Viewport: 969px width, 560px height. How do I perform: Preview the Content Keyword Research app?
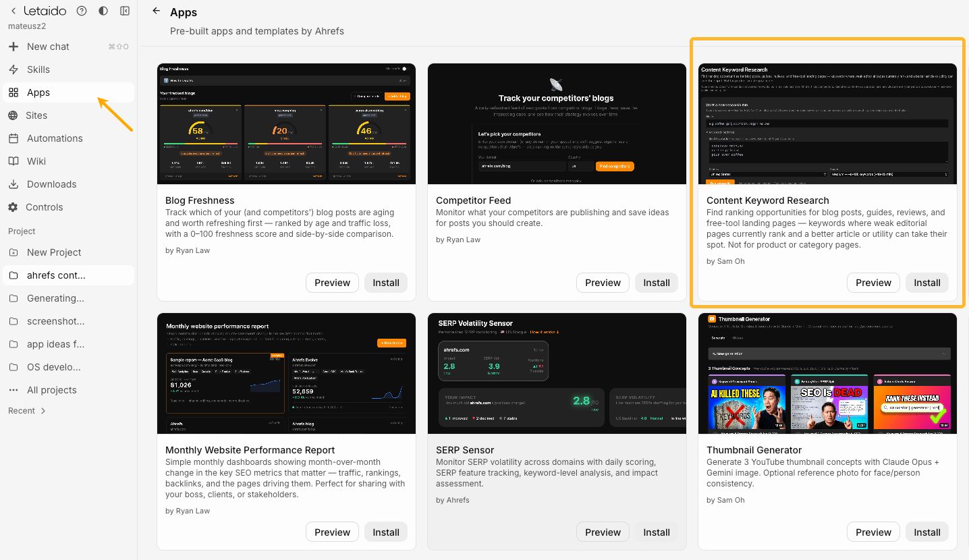873,283
